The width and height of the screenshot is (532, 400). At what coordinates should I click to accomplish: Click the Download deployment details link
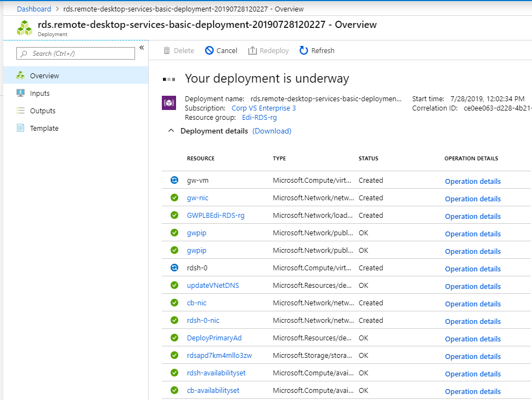point(272,131)
